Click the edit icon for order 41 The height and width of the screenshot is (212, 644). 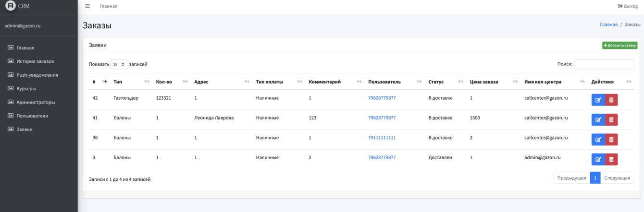tap(598, 119)
